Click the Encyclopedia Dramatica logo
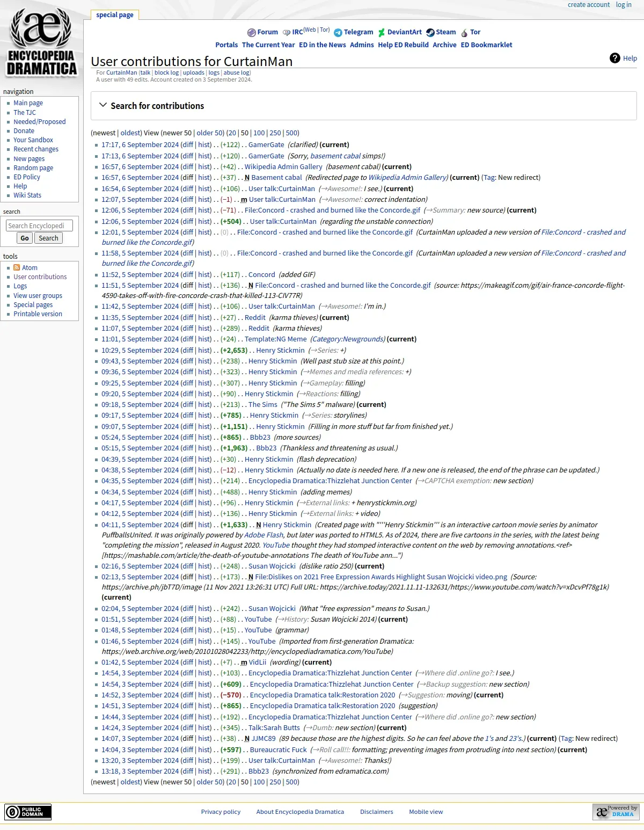This screenshot has height=830, width=644. point(41,42)
